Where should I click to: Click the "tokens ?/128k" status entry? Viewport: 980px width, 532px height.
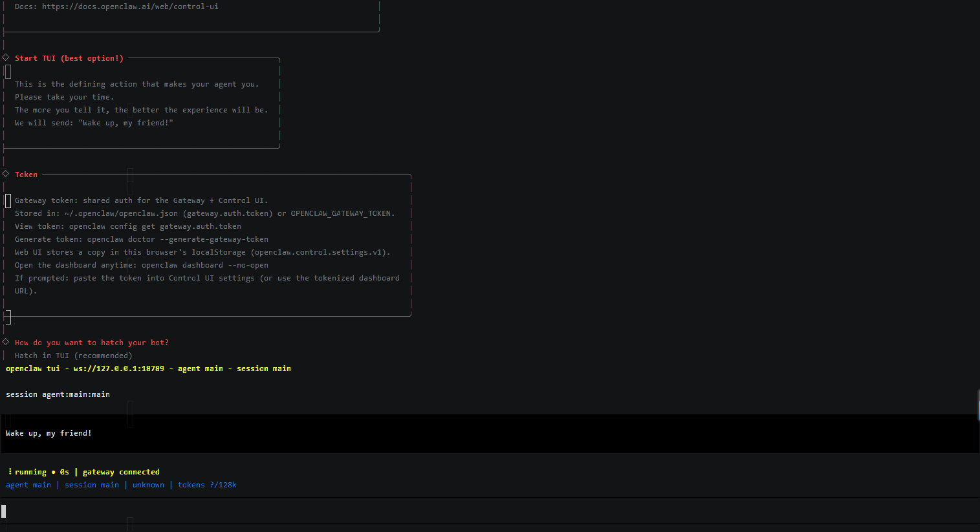(x=207, y=485)
